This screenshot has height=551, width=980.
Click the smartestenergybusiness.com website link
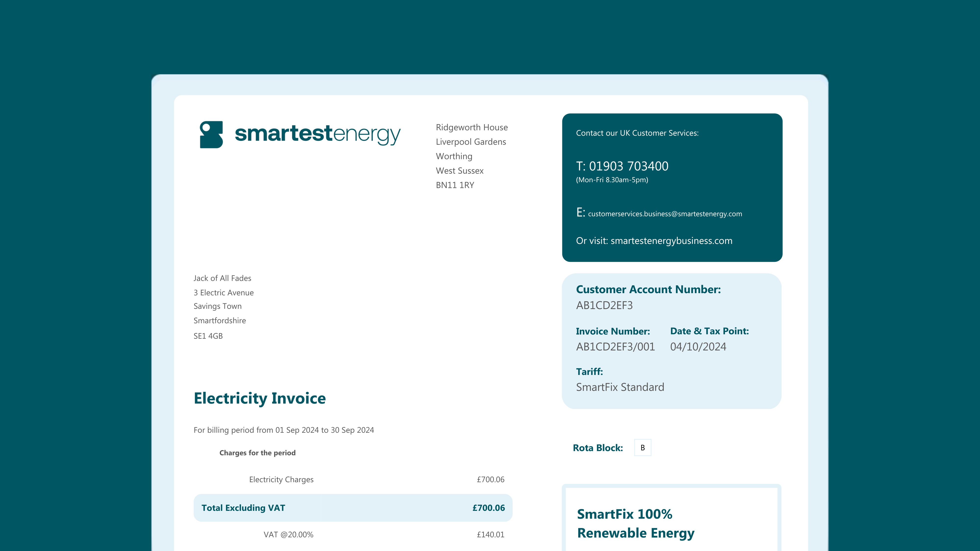pos(671,241)
